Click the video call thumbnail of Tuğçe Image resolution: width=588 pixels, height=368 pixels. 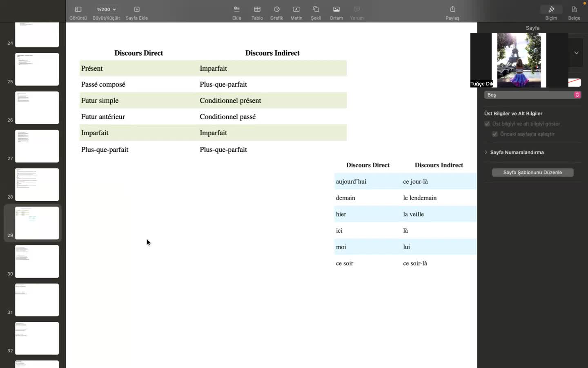pos(519,60)
